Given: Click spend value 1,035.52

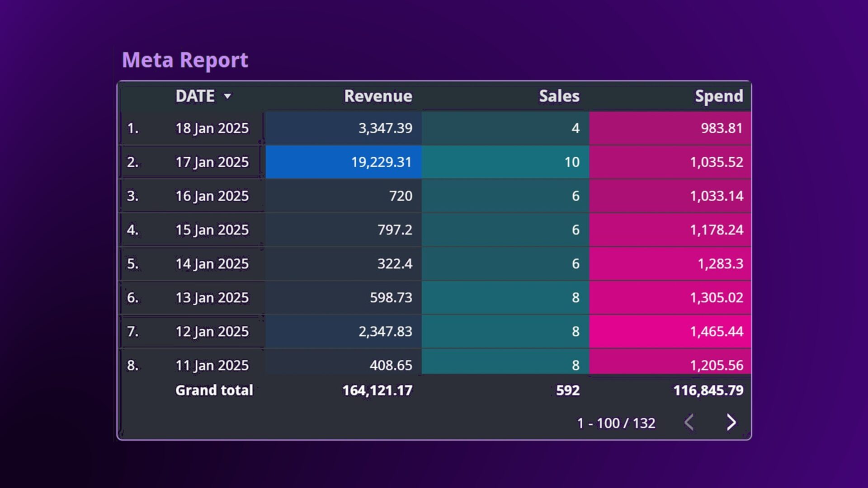Looking at the screenshot, I should coord(717,162).
